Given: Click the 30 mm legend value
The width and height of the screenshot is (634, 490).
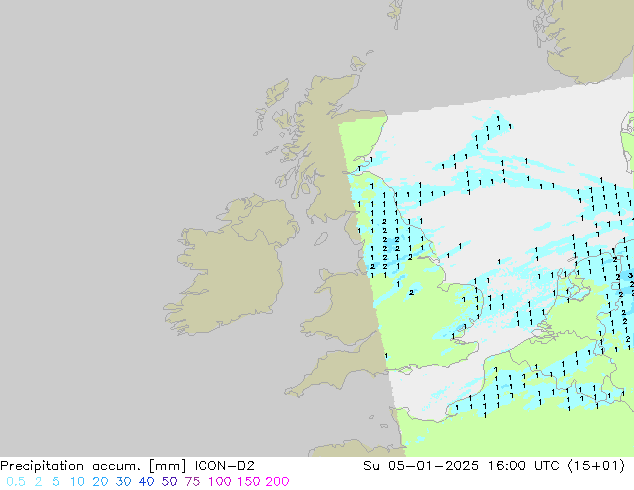Looking at the screenshot, I should (123, 482).
